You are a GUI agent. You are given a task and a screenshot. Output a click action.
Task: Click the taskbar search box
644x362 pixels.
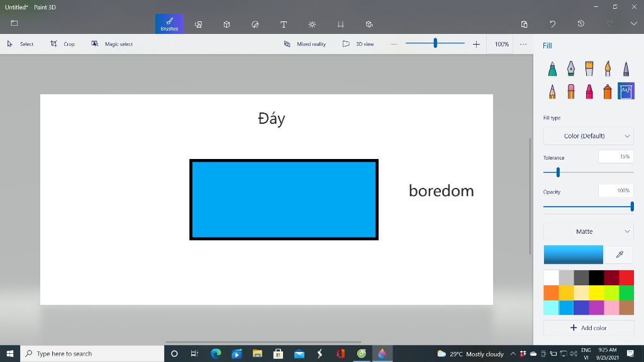coord(92,353)
